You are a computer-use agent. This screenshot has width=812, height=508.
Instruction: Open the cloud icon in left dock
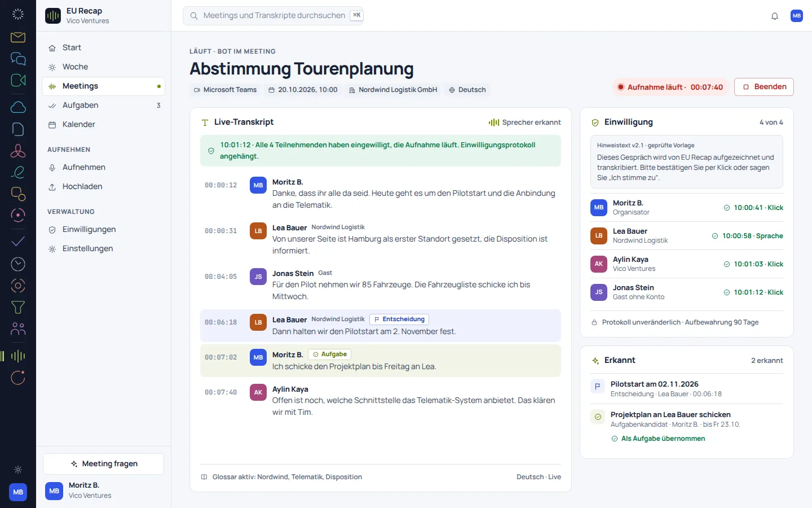18,107
